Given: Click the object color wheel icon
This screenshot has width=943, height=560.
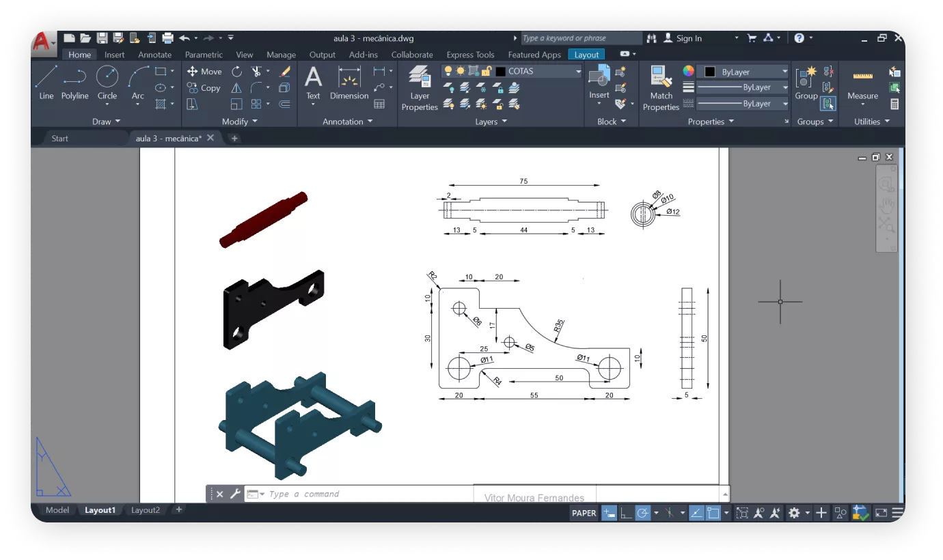Looking at the screenshot, I should click(688, 71).
